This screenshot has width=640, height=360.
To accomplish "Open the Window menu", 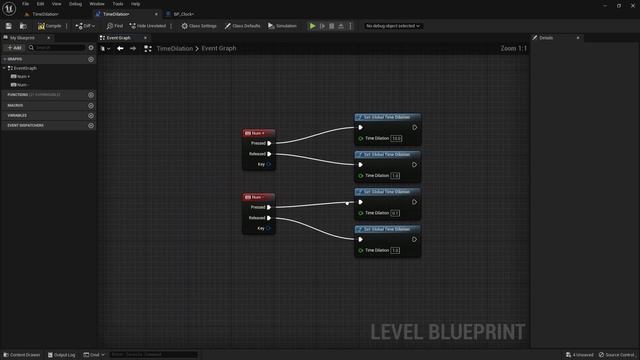I will tap(97, 4).
